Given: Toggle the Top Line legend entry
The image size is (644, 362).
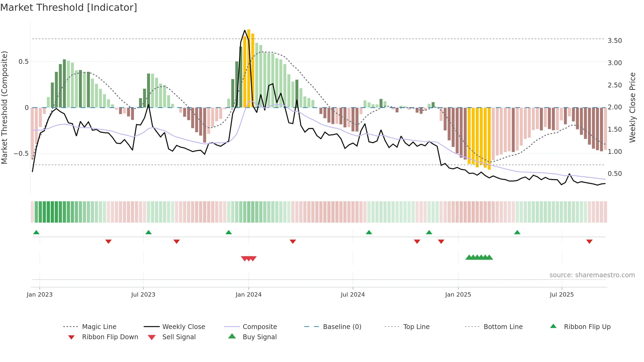Looking at the screenshot, I should coord(407,327).
